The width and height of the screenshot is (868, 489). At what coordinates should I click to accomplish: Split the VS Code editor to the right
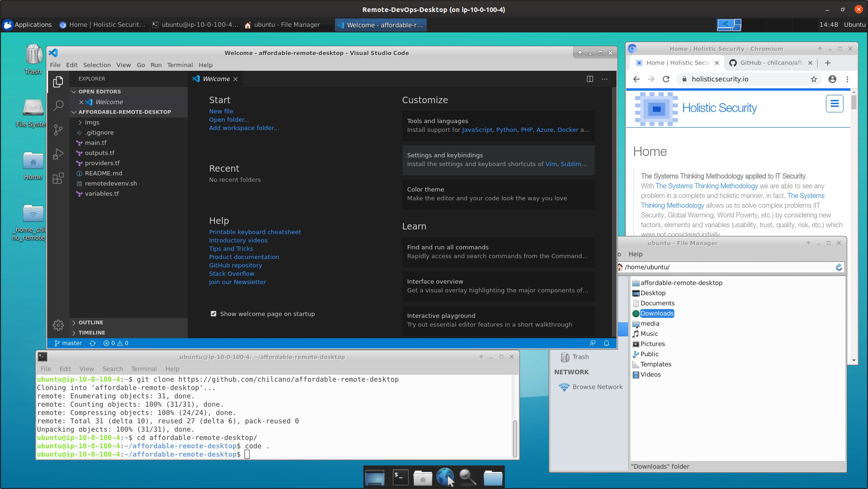(x=590, y=79)
